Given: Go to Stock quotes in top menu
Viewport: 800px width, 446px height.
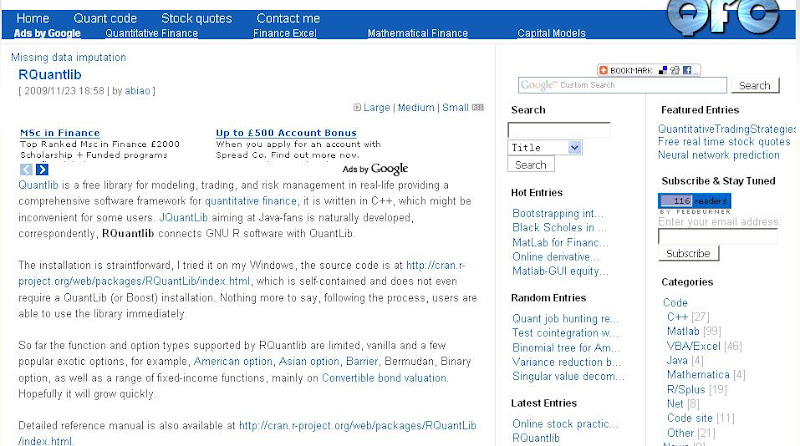Looking at the screenshot, I should point(196,18).
